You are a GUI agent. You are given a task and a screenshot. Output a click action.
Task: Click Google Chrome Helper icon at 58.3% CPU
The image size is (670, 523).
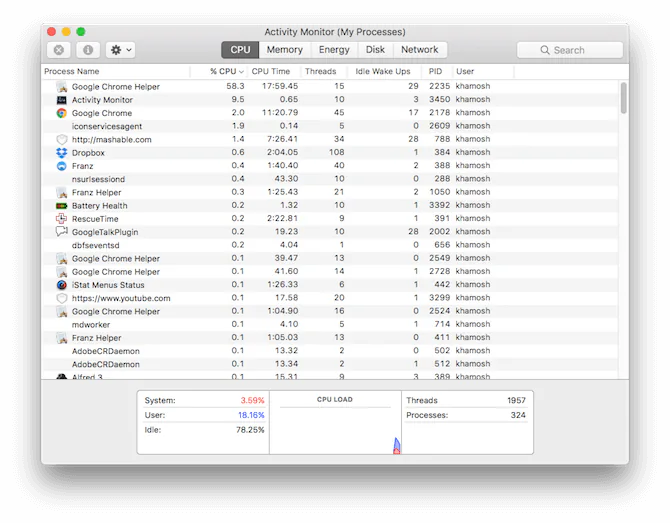[x=62, y=87]
